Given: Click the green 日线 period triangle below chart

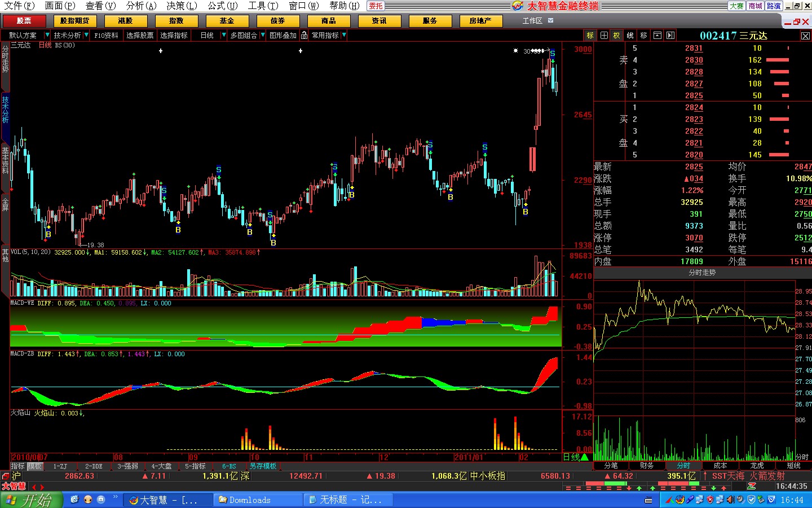Looking at the screenshot, I should [584, 457].
